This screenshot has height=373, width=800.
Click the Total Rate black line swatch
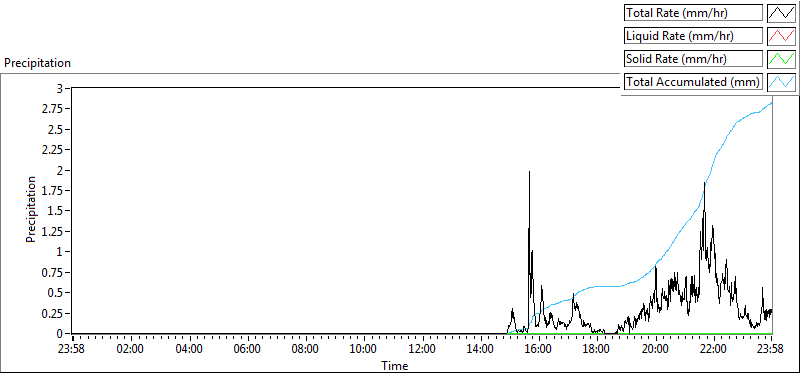pos(781,13)
